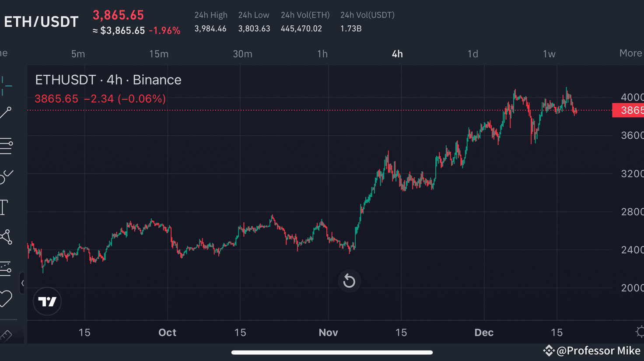Collapse the drawing toolbar sidebar
The image size is (644, 361).
click(x=23, y=283)
